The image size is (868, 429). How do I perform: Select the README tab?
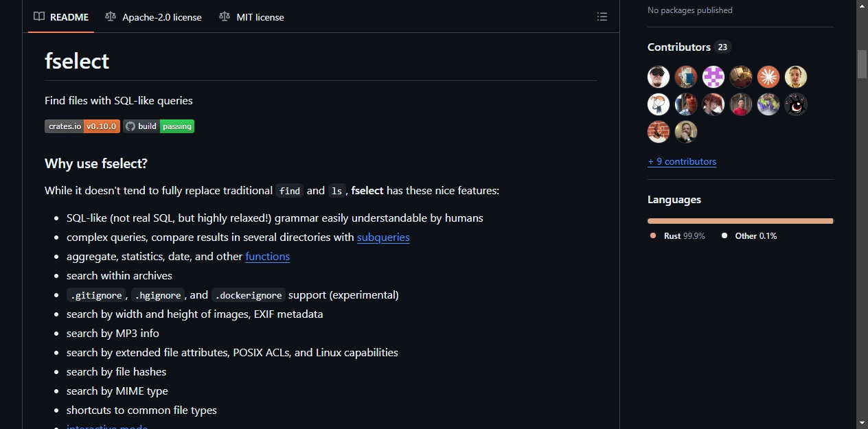(61, 17)
